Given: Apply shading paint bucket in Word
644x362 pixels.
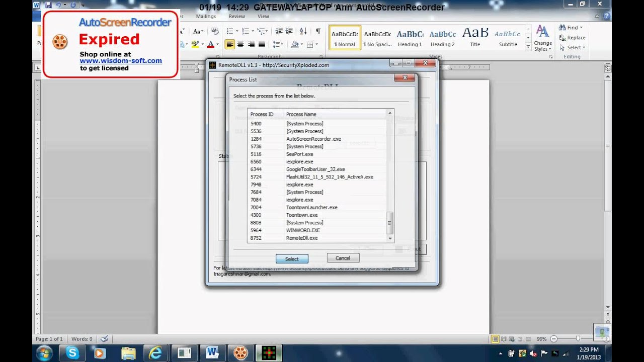Looking at the screenshot, I should coord(295,44).
